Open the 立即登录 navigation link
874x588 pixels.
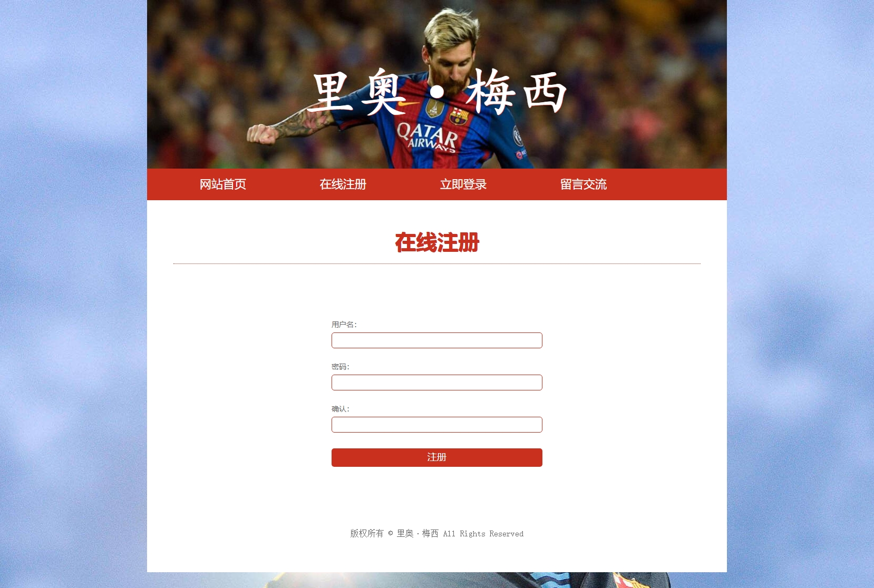(x=463, y=184)
